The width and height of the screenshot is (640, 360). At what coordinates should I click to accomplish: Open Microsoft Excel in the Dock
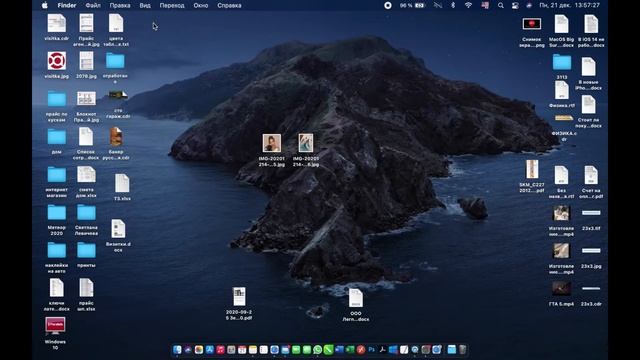(350, 350)
